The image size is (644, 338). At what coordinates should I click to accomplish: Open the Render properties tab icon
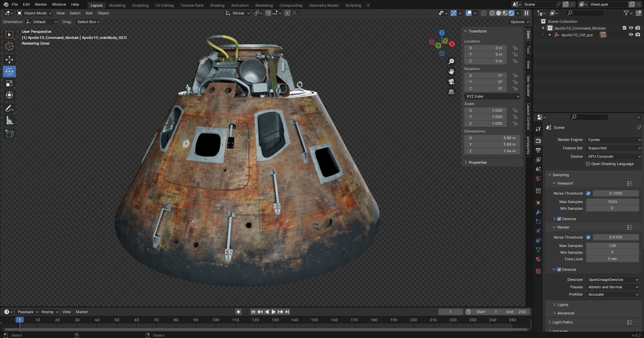click(538, 141)
